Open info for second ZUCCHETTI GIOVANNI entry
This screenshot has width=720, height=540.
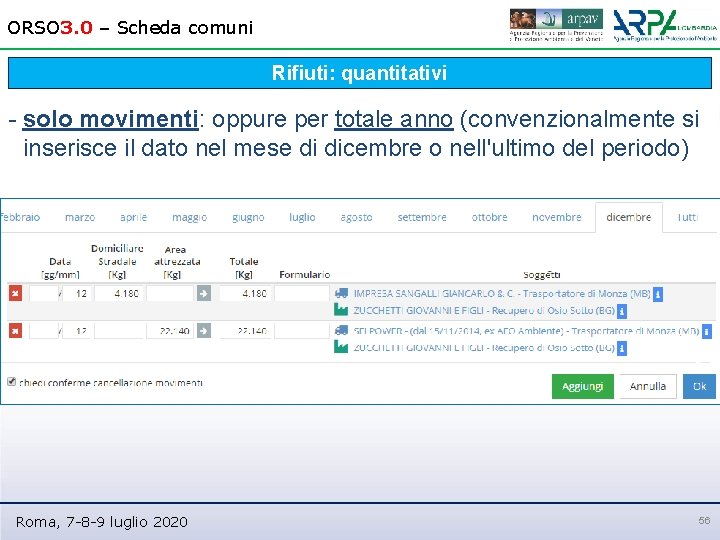622,349
